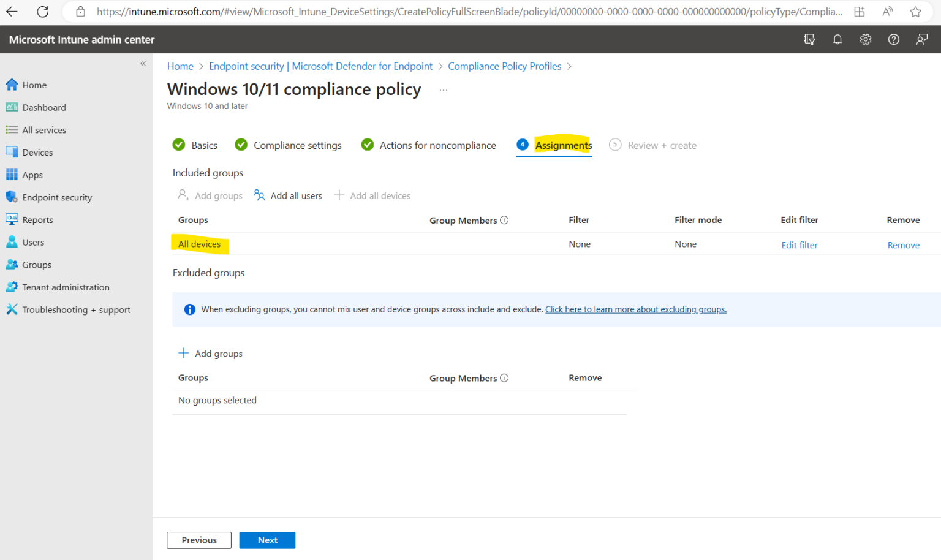The width and height of the screenshot is (941, 560).
Task: Collapse the navigation pane with double chevron
Action: (x=143, y=63)
